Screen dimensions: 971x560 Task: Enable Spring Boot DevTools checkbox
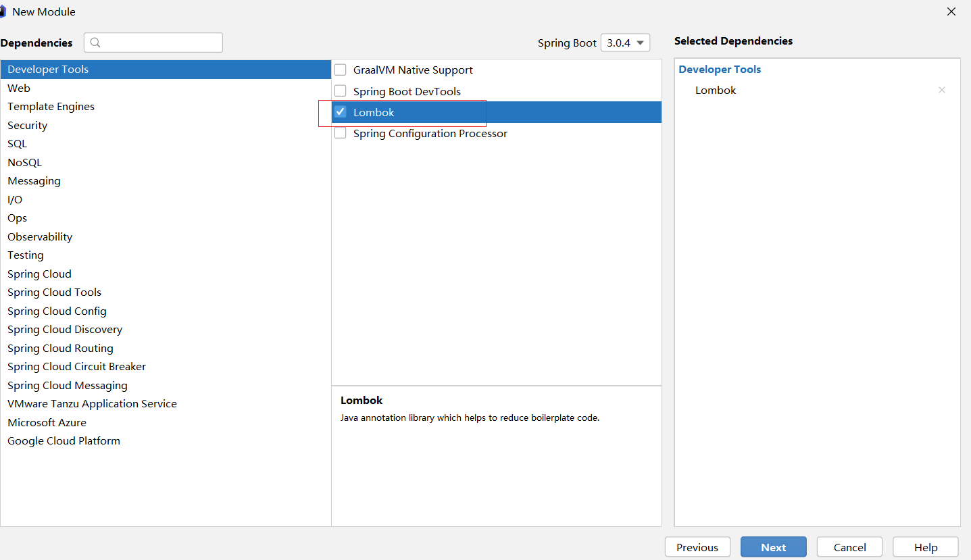click(x=341, y=91)
